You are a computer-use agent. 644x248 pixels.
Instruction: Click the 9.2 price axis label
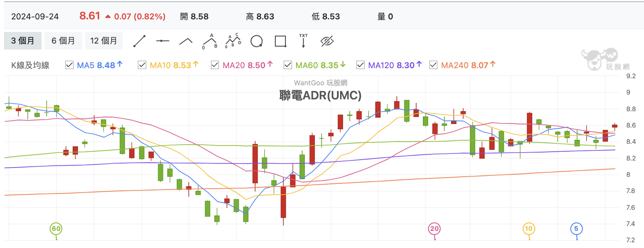tap(631, 76)
